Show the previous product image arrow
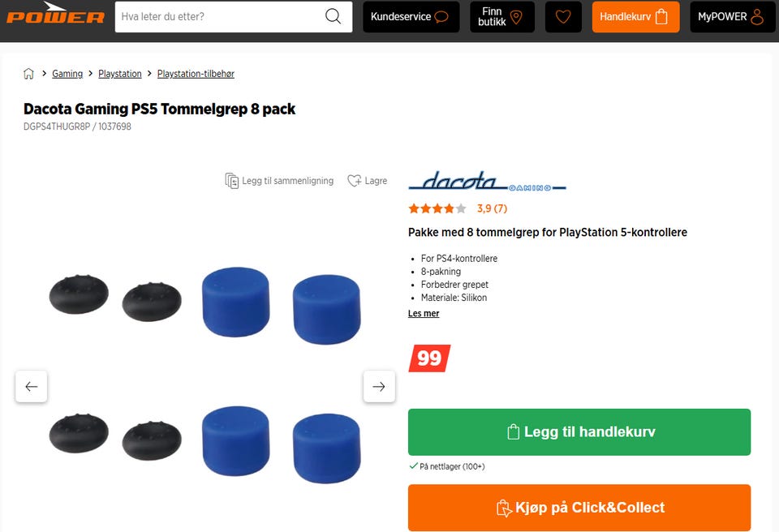Viewport: 779px width, 532px height. coord(32,386)
